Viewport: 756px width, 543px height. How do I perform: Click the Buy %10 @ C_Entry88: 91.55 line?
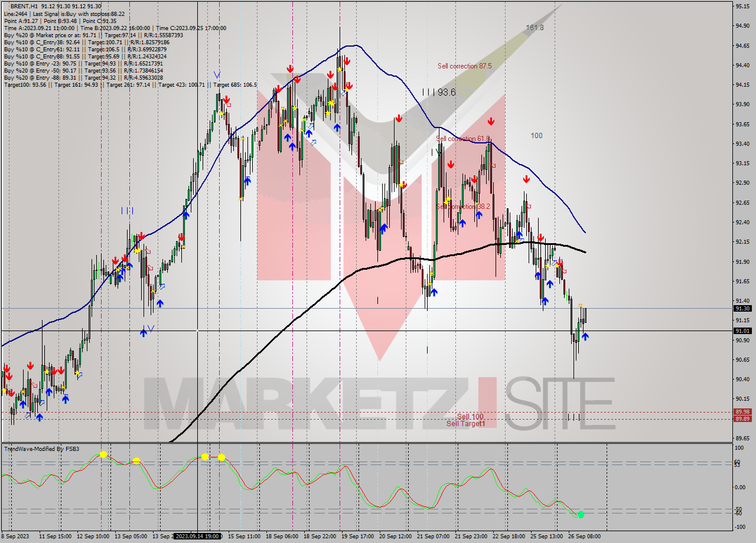pyautogui.click(x=86, y=56)
